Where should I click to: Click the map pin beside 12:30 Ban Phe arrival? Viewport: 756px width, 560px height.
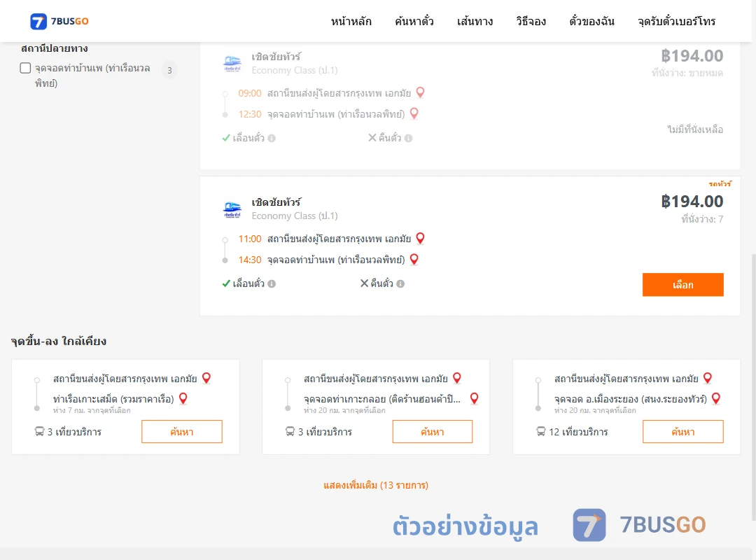tap(414, 113)
